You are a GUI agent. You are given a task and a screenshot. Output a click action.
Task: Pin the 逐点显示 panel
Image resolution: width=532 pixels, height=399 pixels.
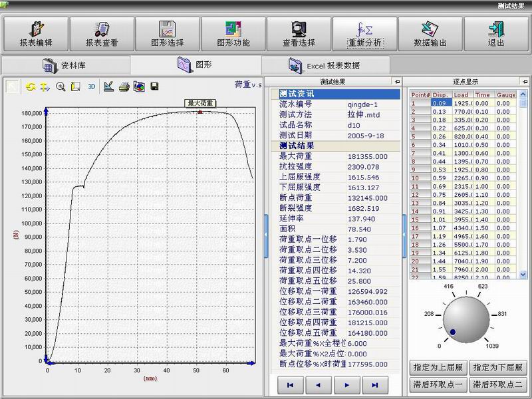point(525,82)
